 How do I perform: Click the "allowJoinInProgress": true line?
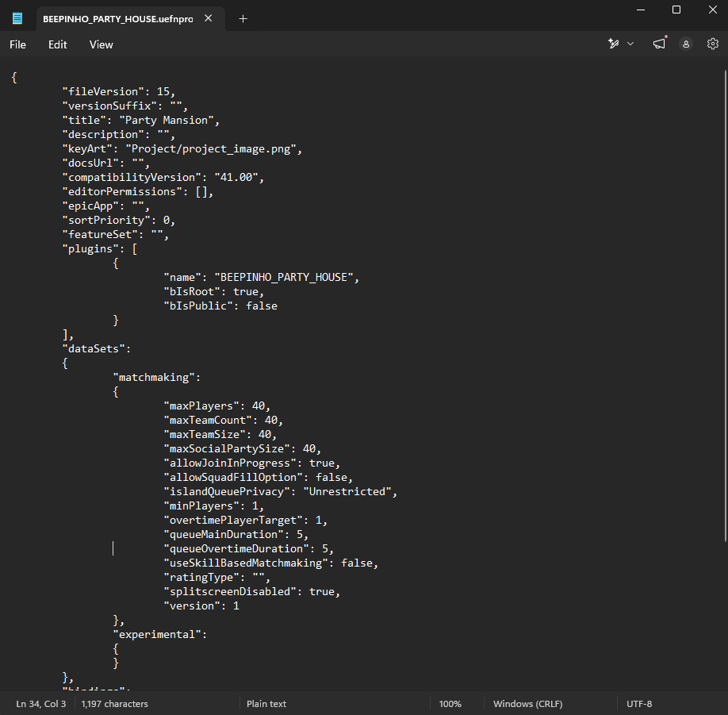point(251,463)
